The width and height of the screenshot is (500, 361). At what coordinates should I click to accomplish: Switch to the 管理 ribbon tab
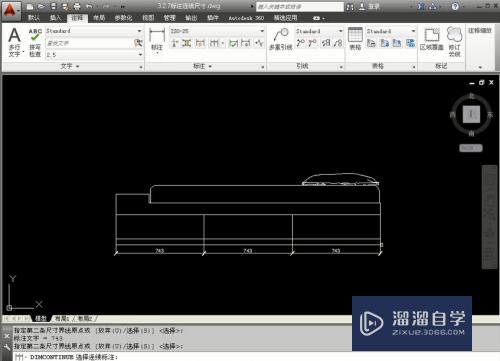click(x=169, y=18)
